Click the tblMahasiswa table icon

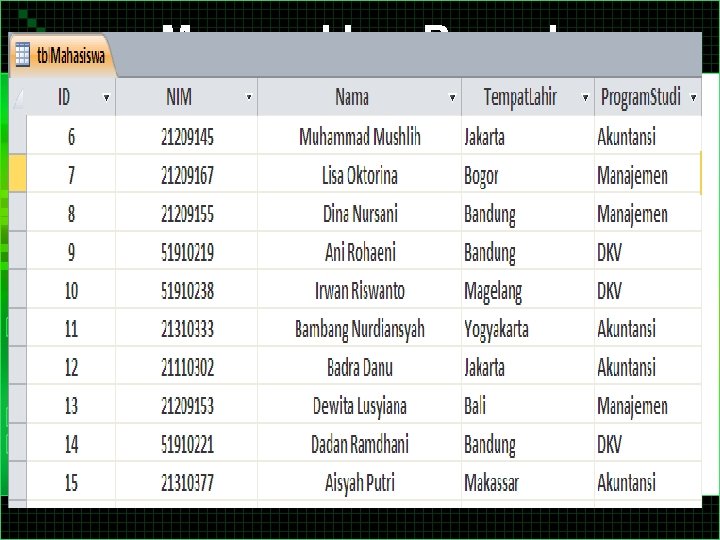[22, 55]
